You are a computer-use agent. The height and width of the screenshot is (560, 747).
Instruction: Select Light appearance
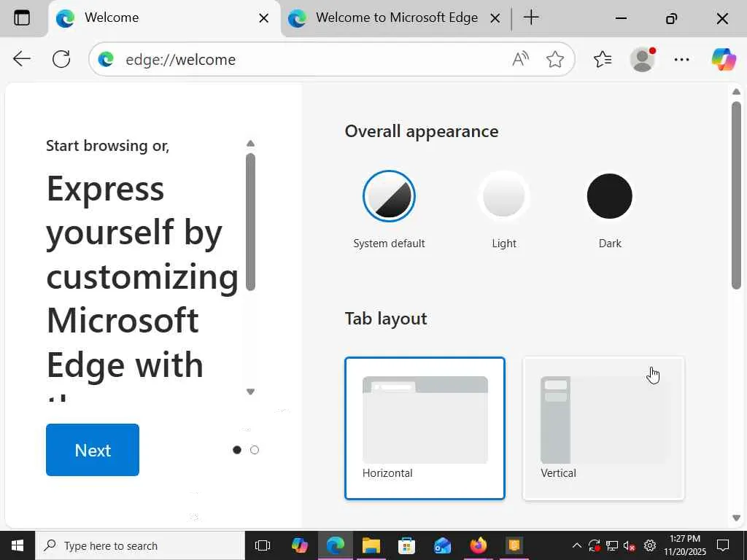(504, 195)
